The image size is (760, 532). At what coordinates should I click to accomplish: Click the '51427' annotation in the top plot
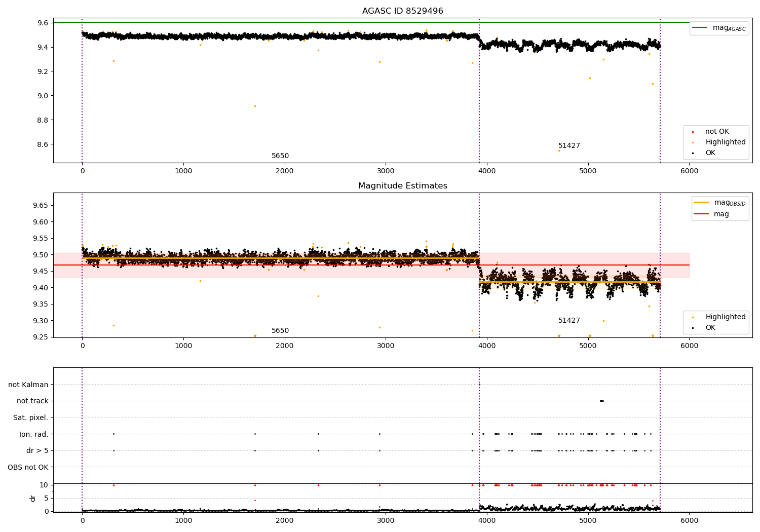[569, 146]
